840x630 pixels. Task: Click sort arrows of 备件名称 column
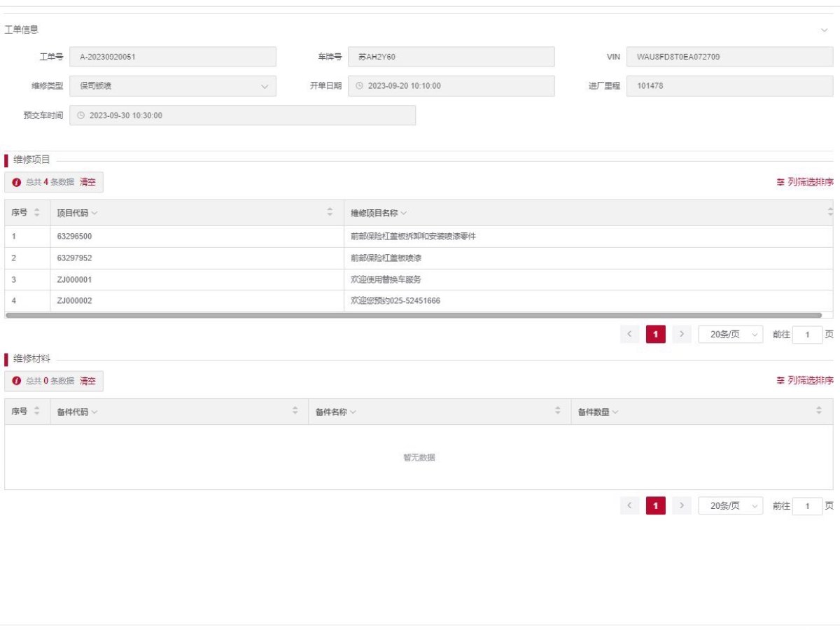[x=558, y=412]
